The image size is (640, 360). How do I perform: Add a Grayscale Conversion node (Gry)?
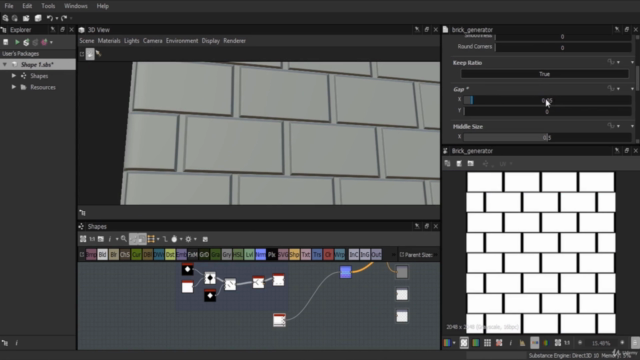pos(227,255)
